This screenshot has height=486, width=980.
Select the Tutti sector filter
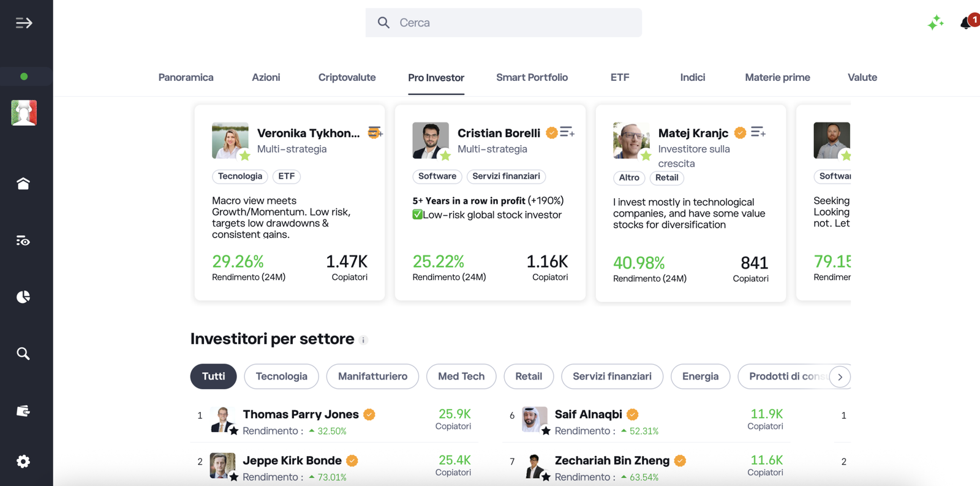[x=213, y=376]
